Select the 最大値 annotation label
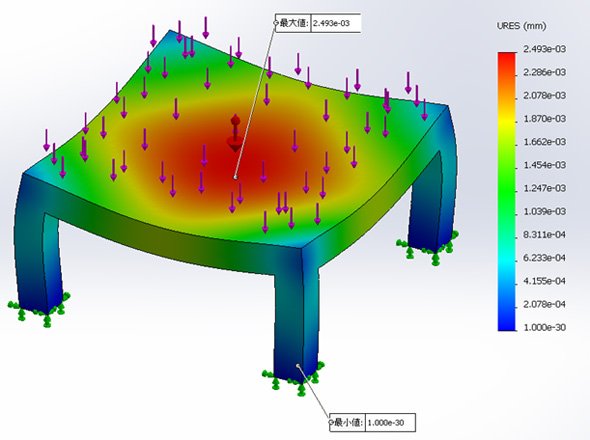 (x=294, y=23)
